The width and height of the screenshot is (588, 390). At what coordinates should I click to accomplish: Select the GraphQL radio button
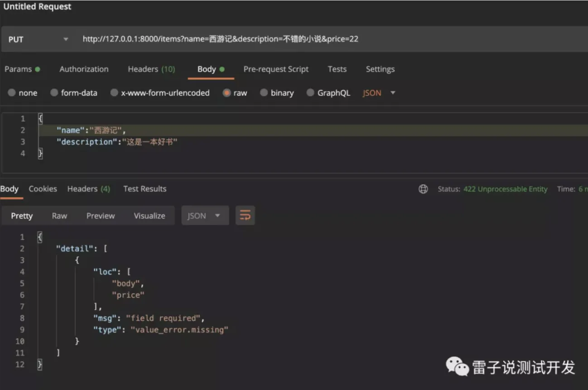tap(310, 93)
